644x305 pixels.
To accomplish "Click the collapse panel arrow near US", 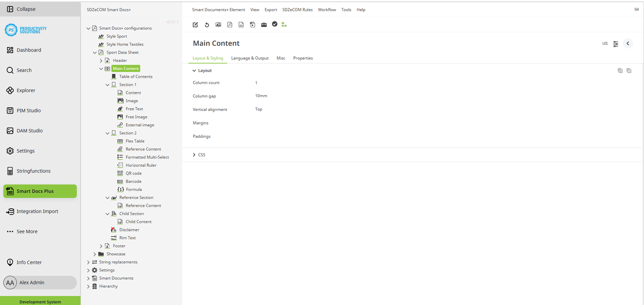I will (628, 43).
